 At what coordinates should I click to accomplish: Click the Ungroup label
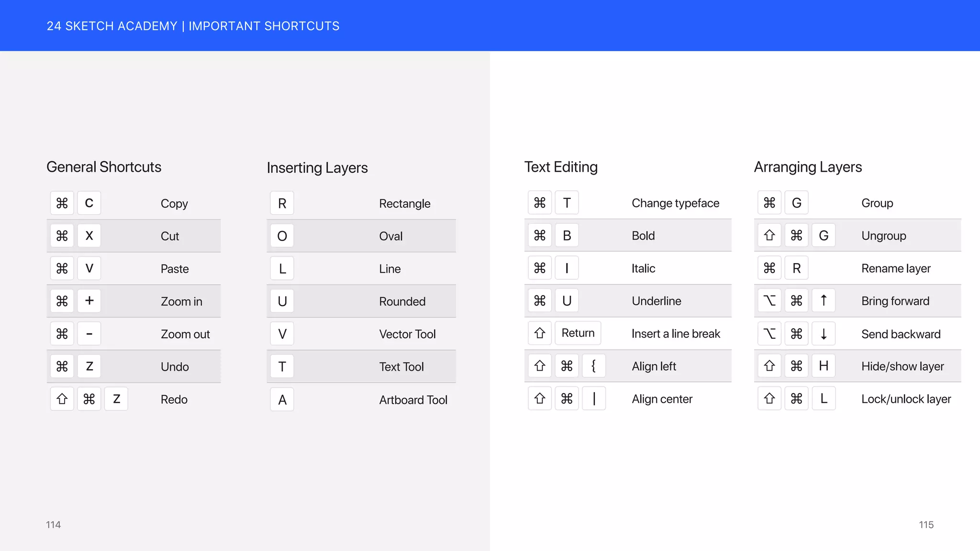coord(884,236)
